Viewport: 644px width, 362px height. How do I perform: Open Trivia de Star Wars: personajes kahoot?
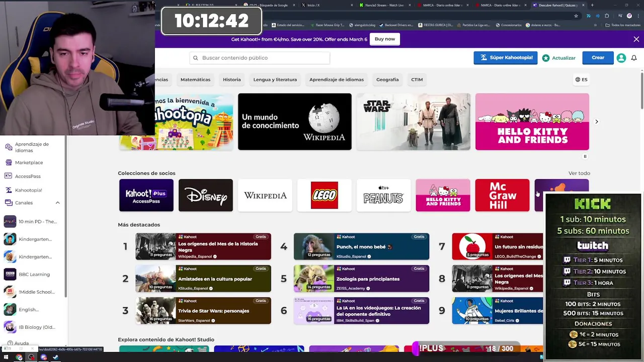coord(203,311)
